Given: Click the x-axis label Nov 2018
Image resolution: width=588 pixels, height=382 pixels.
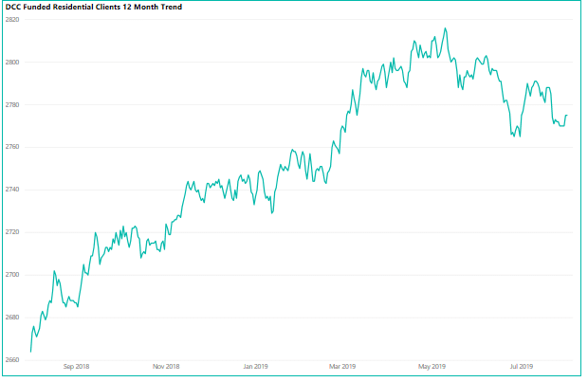Looking at the screenshot, I should coord(166,366).
